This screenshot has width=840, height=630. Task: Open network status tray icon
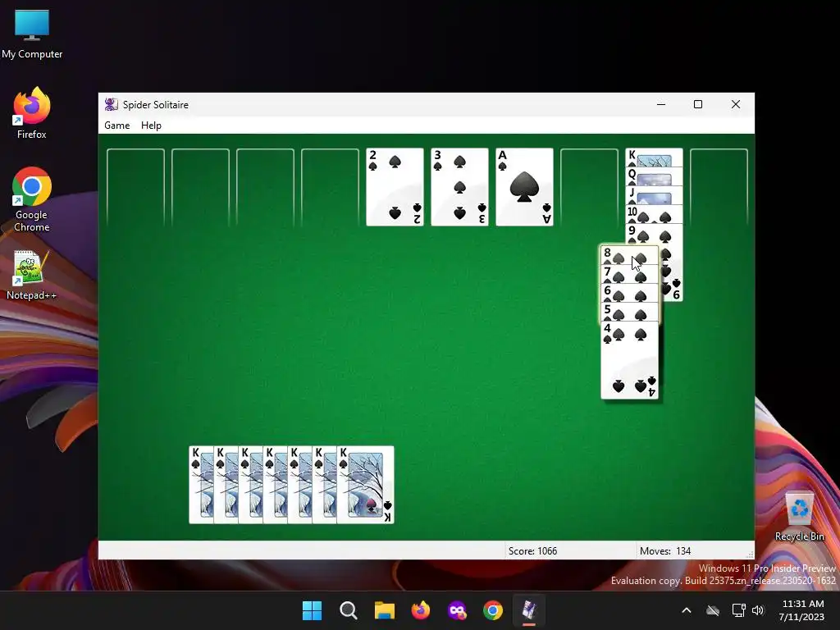(x=739, y=610)
